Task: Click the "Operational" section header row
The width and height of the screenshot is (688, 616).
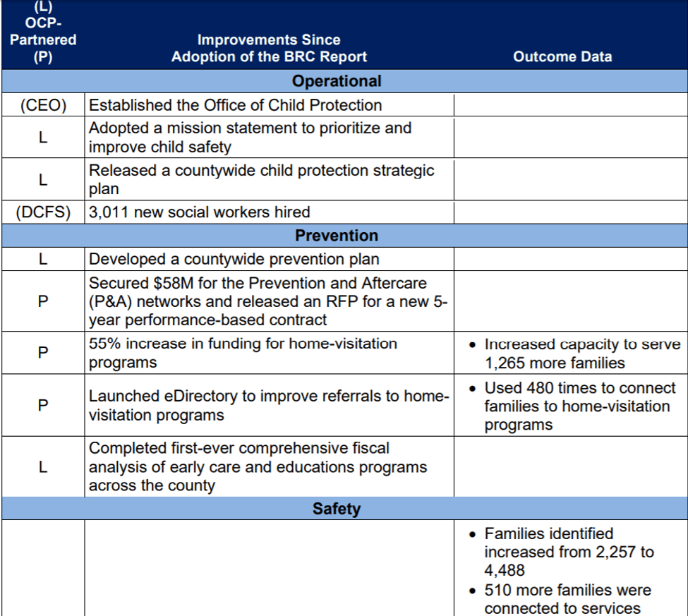Action: click(x=337, y=81)
